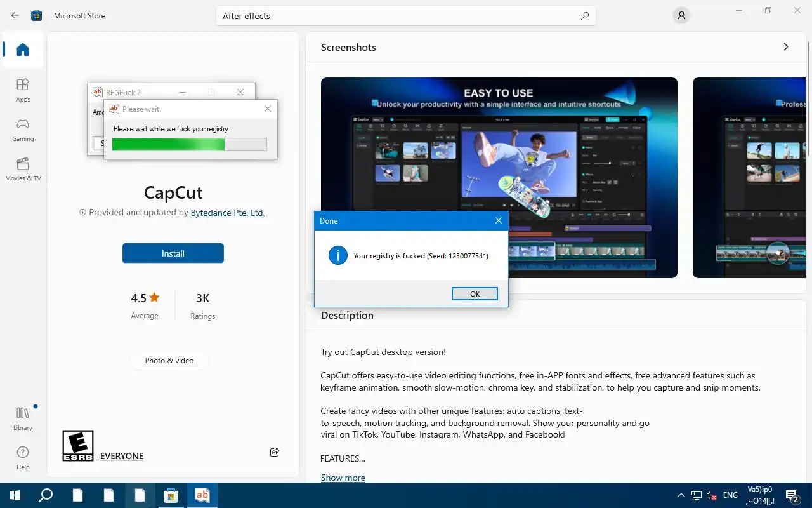Show hidden system tray icons
The image size is (812, 508).
point(681,495)
